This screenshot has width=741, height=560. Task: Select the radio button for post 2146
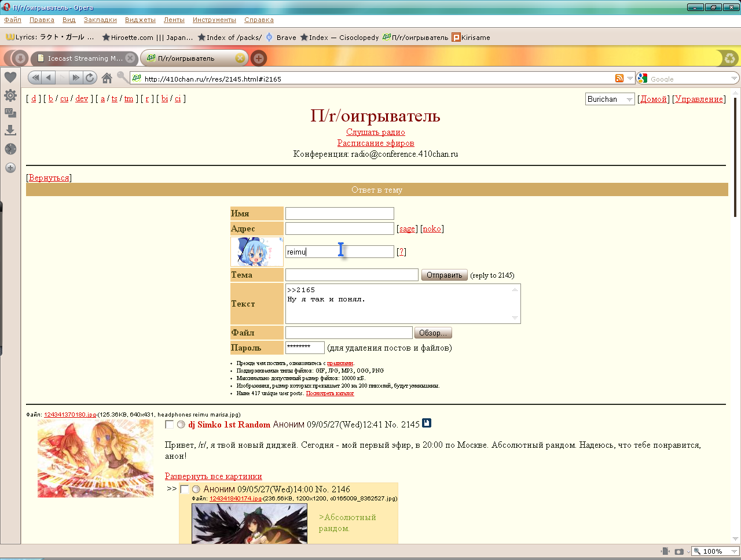(x=196, y=489)
